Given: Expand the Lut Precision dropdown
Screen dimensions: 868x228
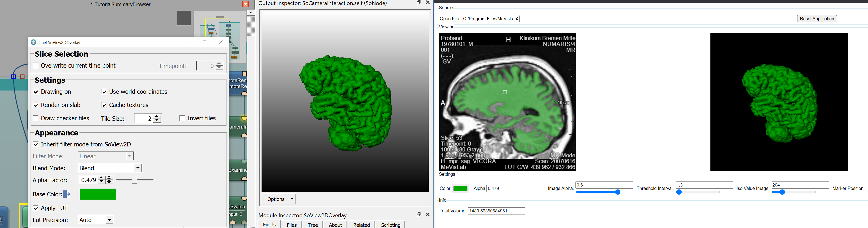Looking at the screenshot, I should pyautogui.click(x=96, y=220).
